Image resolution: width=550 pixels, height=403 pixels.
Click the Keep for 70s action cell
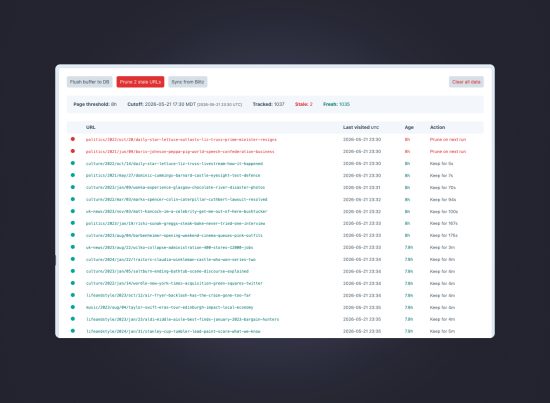coord(443,187)
